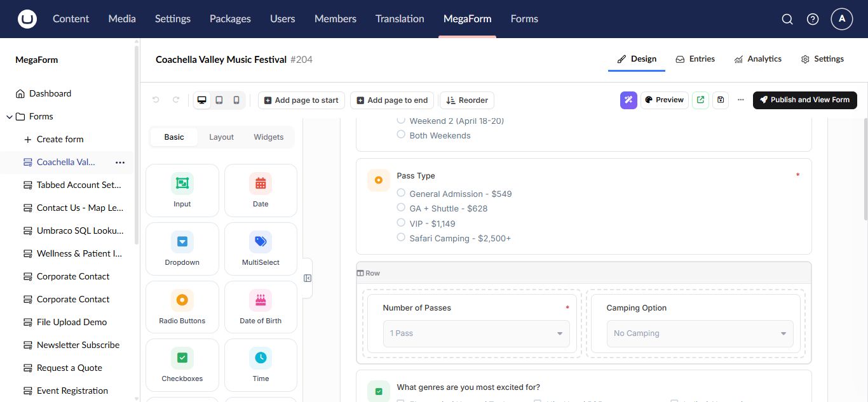The image size is (868, 402).
Task: Open the Media section
Action: pyautogui.click(x=122, y=19)
